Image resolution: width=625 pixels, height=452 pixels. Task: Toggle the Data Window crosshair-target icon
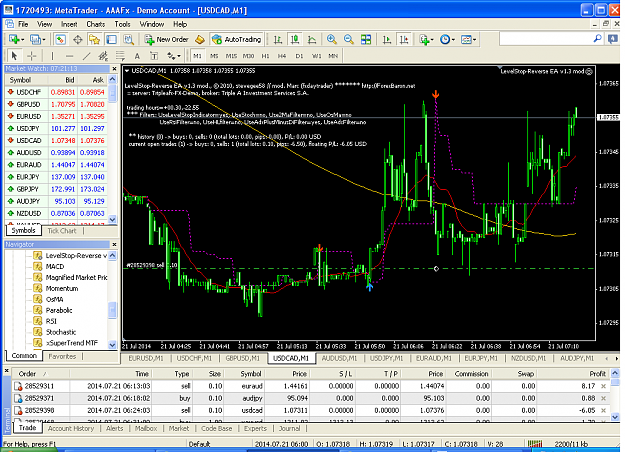tap(78, 39)
